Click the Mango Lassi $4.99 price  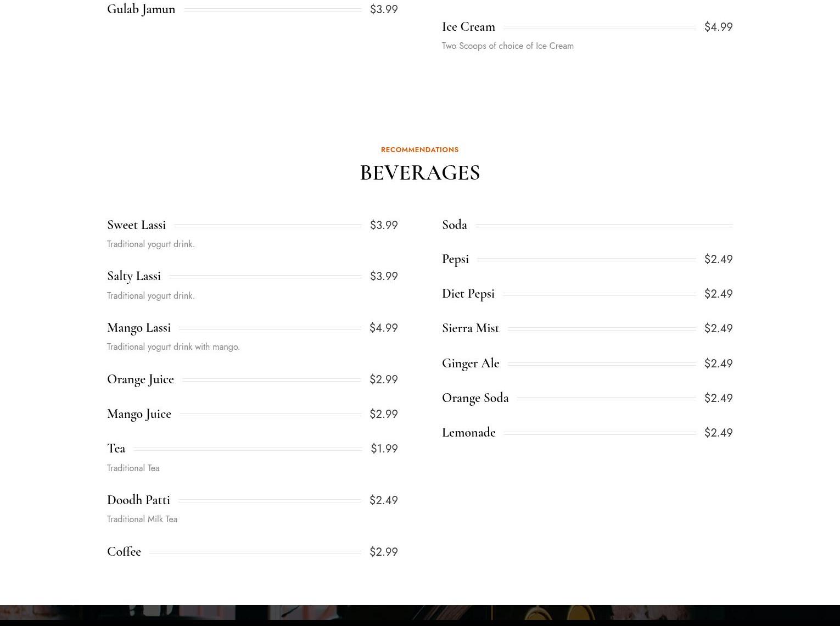pyautogui.click(x=384, y=328)
